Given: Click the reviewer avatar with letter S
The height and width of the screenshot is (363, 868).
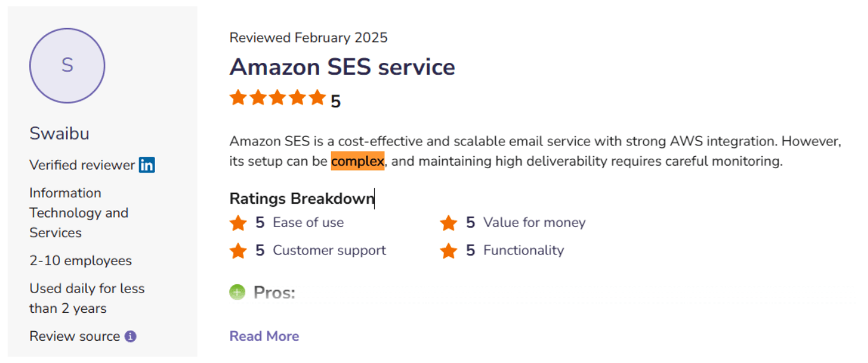Looking at the screenshot, I should click(67, 65).
